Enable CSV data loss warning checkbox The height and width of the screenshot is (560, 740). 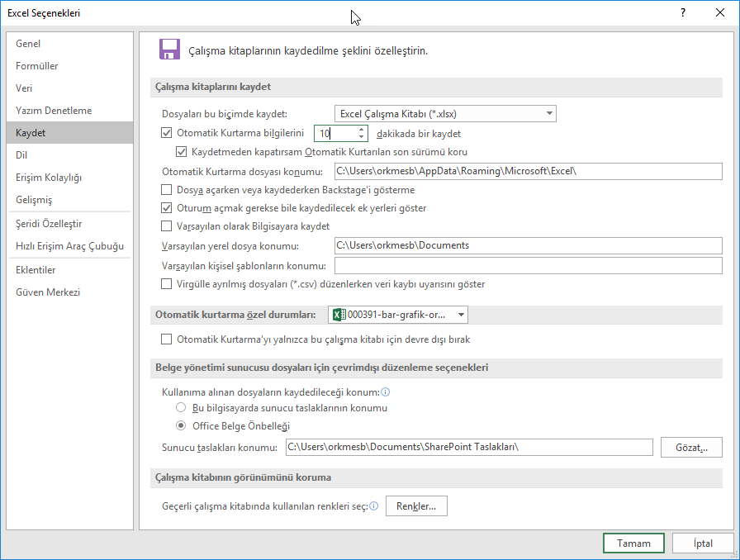166,284
